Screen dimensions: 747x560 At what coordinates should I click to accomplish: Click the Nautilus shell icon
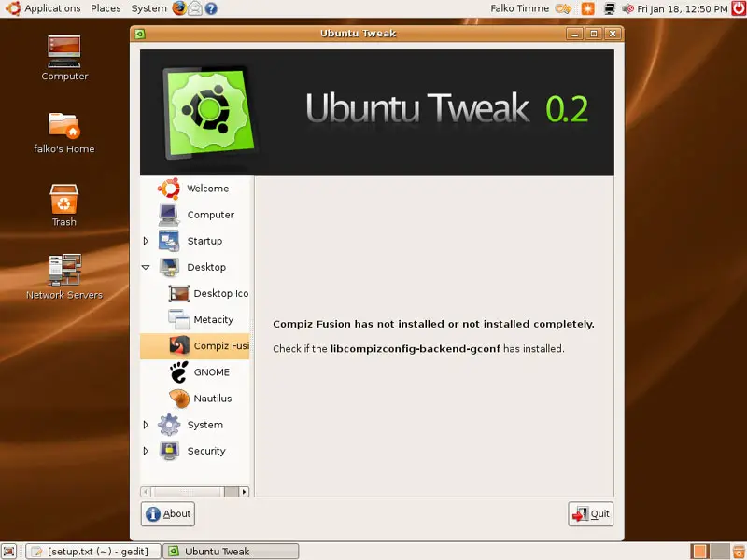click(179, 399)
